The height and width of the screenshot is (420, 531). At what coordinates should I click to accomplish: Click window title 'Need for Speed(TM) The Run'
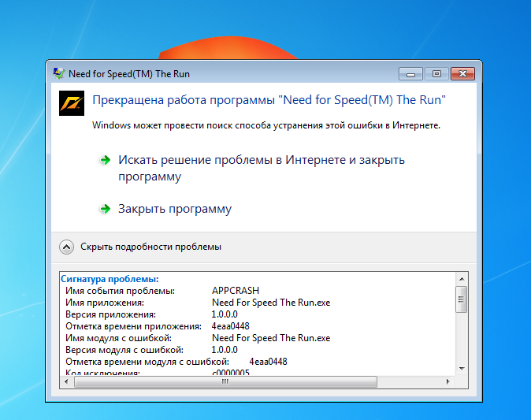129,74
